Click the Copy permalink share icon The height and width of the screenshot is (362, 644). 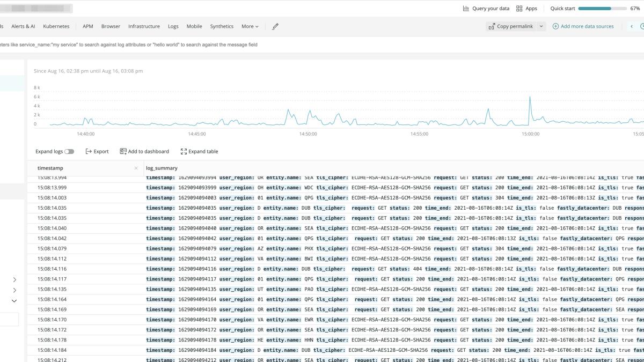492,26
